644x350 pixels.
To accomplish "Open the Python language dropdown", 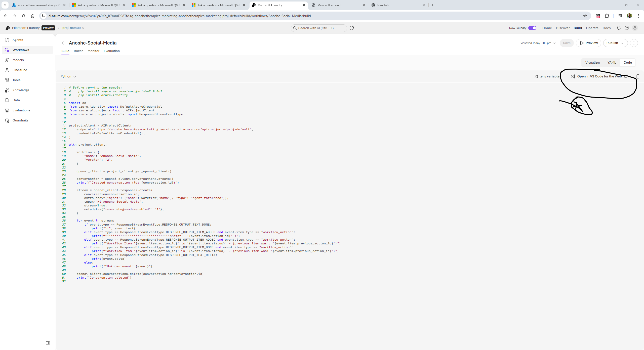I will tap(68, 76).
